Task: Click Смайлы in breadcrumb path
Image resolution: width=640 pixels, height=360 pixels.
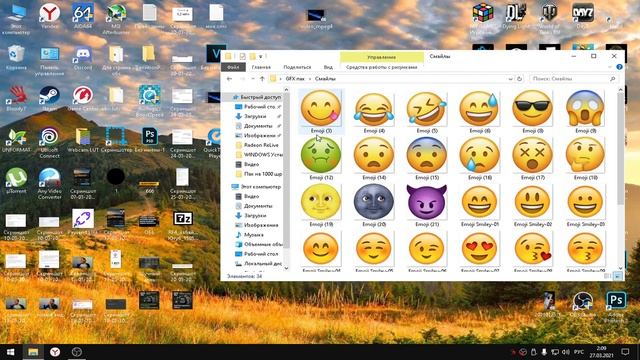Action: 325,78
